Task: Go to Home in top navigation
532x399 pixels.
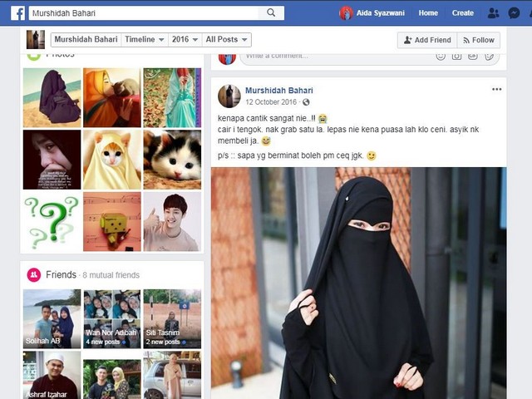Action: coord(428,13)
